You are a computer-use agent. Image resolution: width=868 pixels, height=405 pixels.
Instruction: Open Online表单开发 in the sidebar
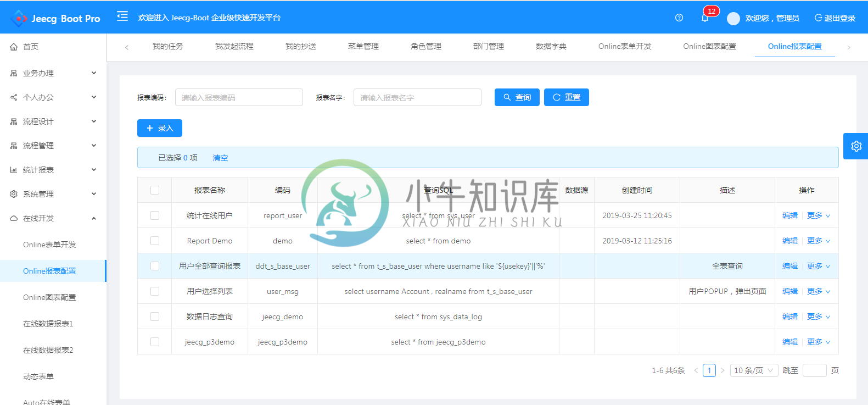49,245
